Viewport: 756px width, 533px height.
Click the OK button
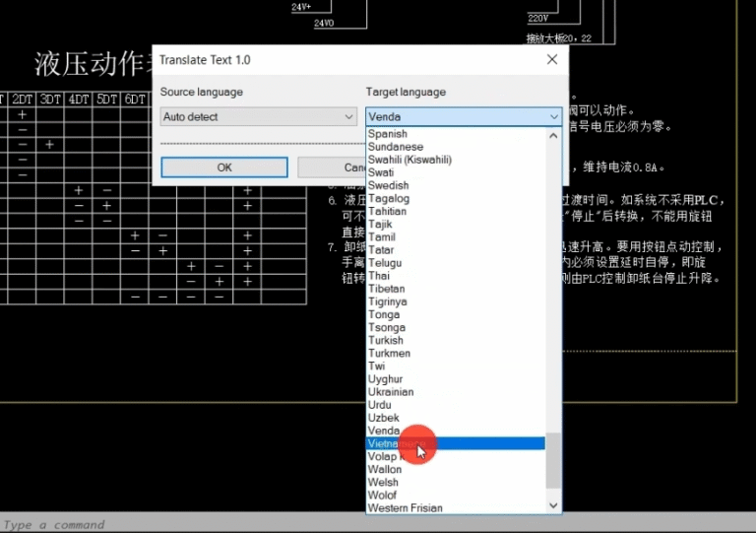pyautogui.click(x=224, y=167)
